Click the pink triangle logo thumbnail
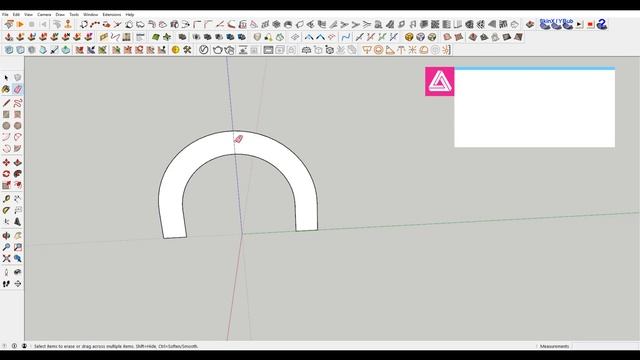This screenshot has height=360, width=640. [x=440, y=82]
